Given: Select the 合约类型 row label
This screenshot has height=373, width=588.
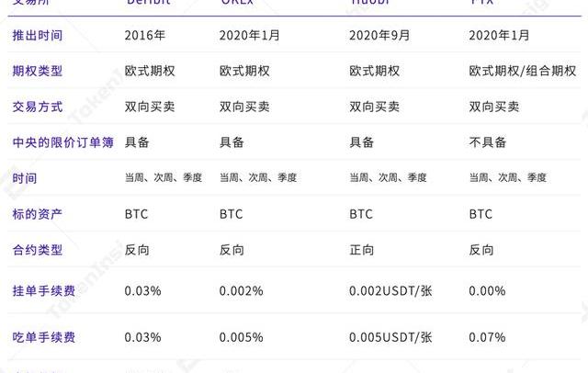Looking at the screenshot, I should pyautogui.click(x=38, y=250).
